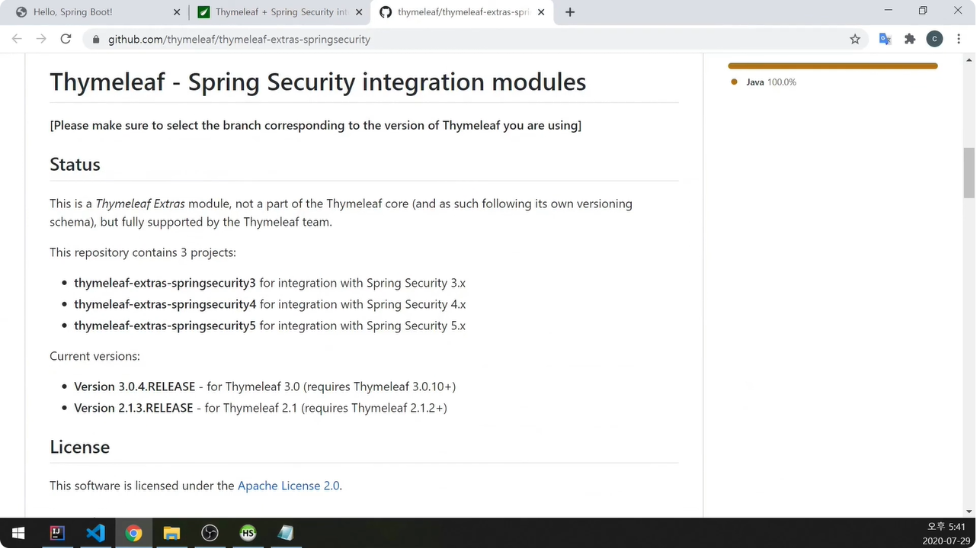This screenshot has height=555, width=980.
Task: Open Visual Studio Code from taskbar
Action: click(x=96, y=533)
